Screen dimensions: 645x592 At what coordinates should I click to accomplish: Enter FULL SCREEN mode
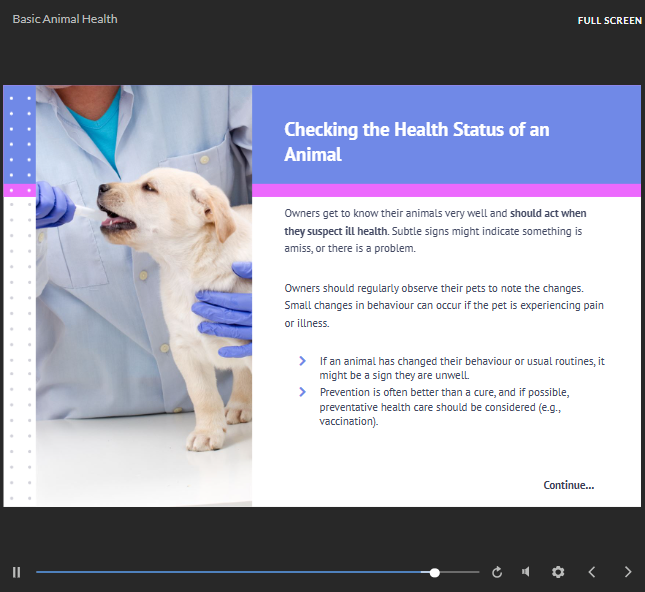point(609,21)
